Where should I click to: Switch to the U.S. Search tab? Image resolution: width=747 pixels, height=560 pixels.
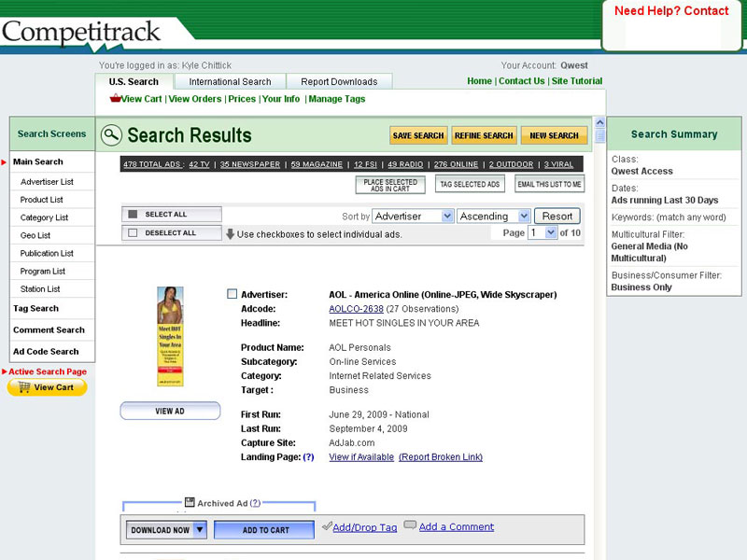[134, 81]
